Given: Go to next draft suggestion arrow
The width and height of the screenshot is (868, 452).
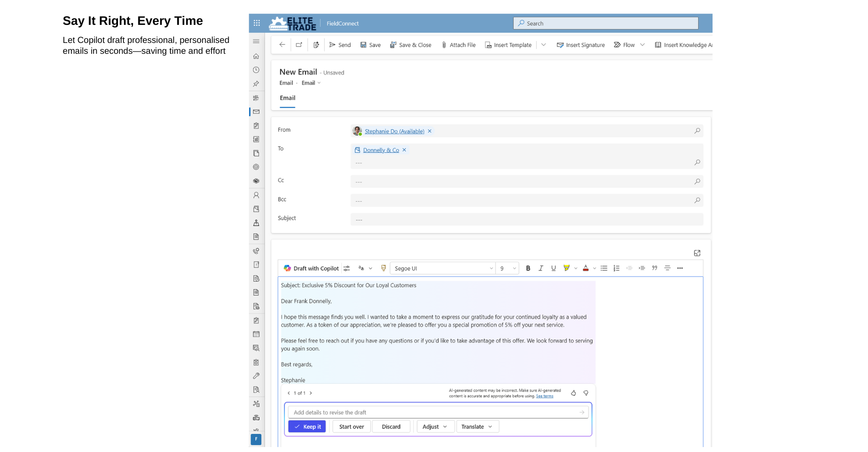Looking at the screenshot, I should [x=311, y=393].
